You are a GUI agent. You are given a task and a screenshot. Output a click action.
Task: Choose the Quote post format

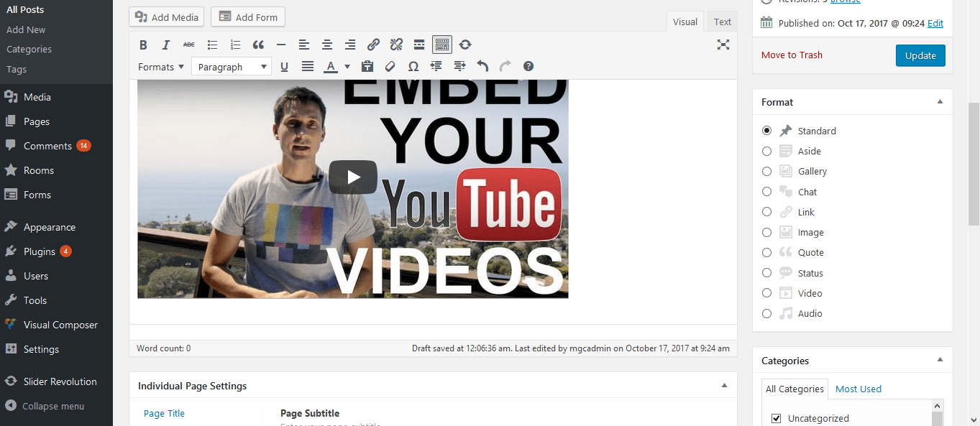pos(766,252)
